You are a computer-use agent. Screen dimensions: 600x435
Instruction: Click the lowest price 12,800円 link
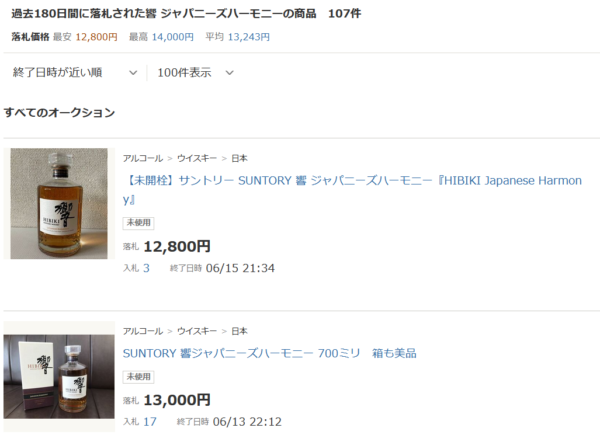tap(96, 37)
